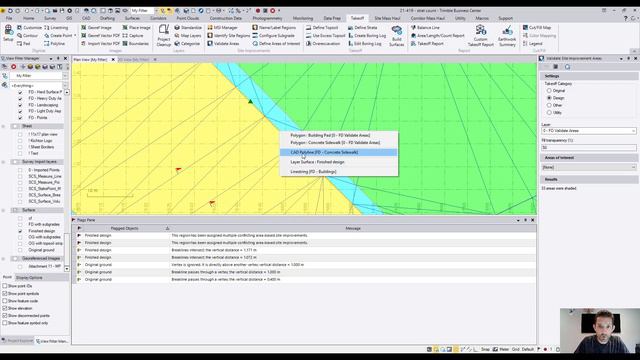The height and width of the screenshot is (360, 640).
Task: Select the Linestring digitize tool
Action: click(56, 27)
